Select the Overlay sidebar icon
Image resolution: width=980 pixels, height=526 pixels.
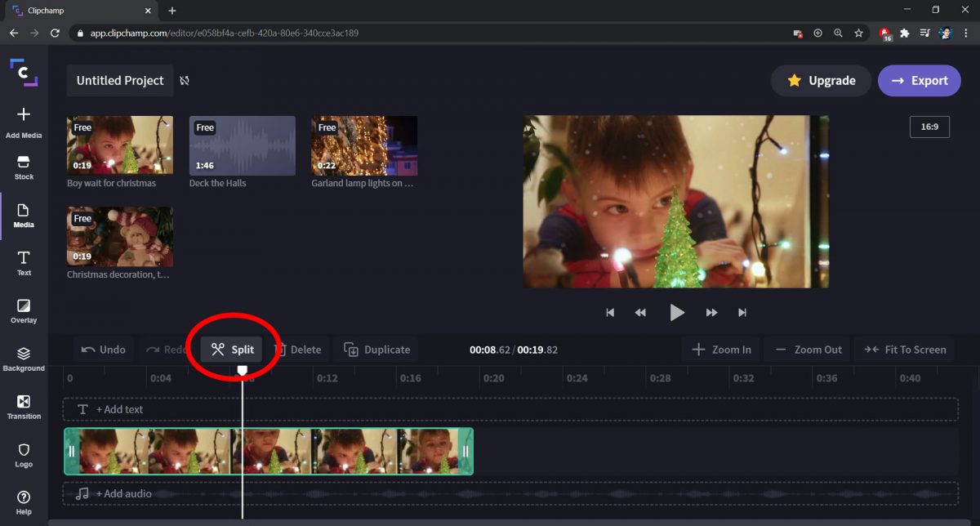point(24,310)
